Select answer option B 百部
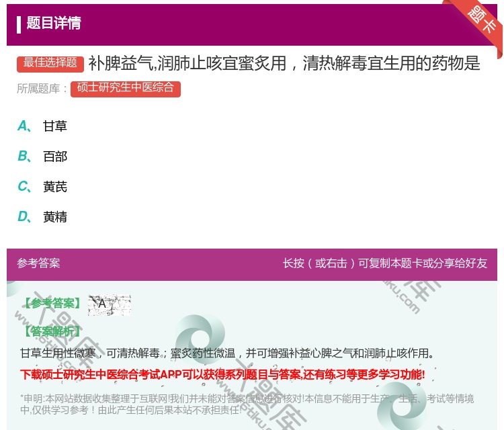Image resolution: width=504 pixels, height=430 pixels. 42,156
